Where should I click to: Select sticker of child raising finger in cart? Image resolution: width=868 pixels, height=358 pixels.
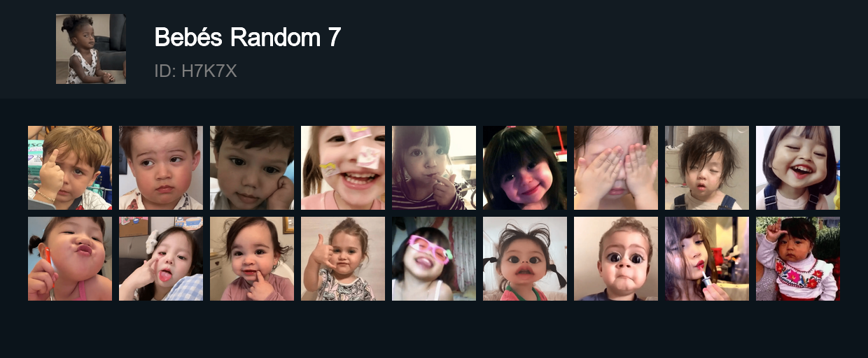(x=70, y=168)
